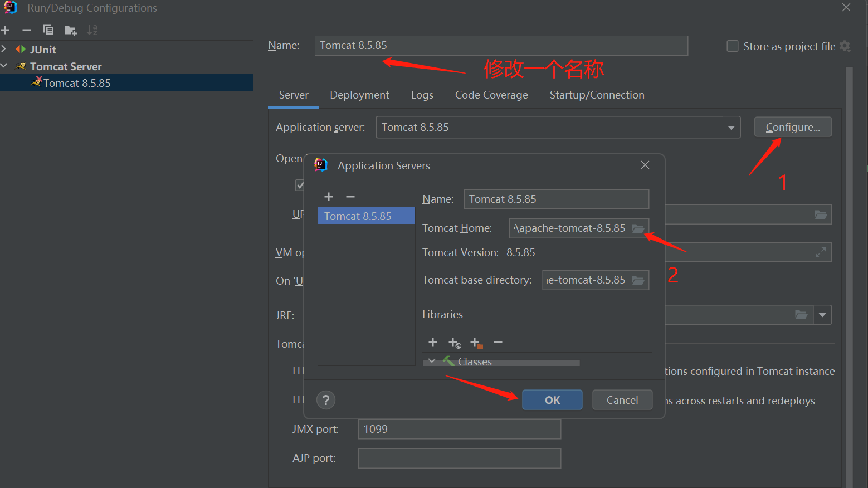The width and height of the screenshot is (868, 488).
Task: Add library with first plus icon
Action: pyautogui.click(x=433, y=342)
